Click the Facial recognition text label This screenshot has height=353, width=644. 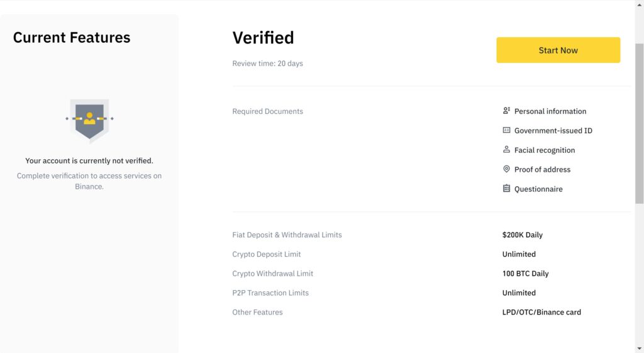tap(545, 150)
